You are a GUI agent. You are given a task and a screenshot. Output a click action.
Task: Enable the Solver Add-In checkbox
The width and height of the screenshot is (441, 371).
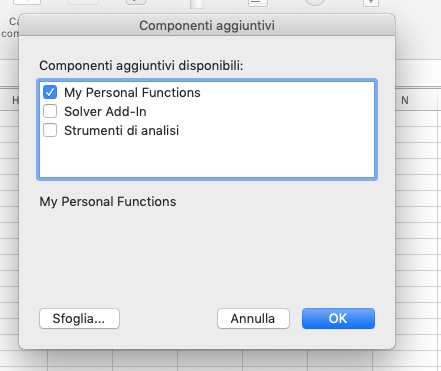[50, 111]
